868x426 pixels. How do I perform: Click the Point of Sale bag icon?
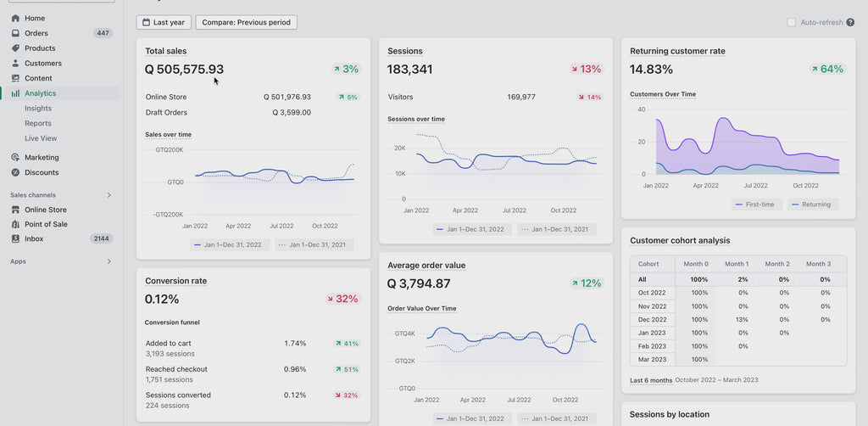point(15,224)
